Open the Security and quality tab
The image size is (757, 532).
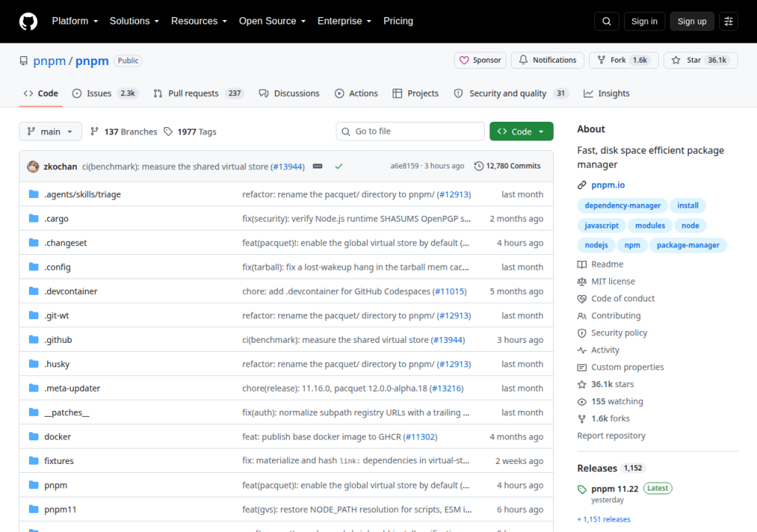[x=512, y=93]
